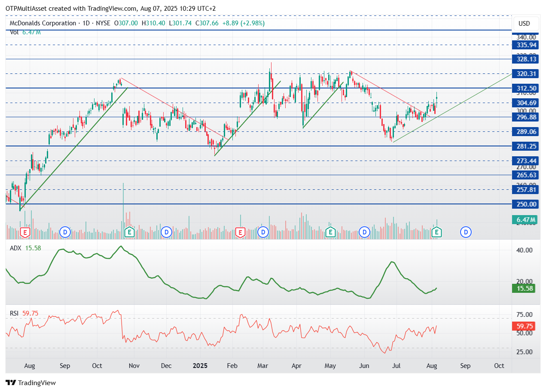Select the Vol indicator legend label

(14, 32)
